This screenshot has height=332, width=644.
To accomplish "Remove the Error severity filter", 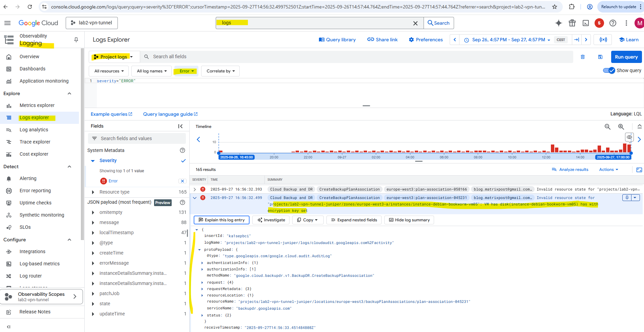I will [x=183, y=181].
